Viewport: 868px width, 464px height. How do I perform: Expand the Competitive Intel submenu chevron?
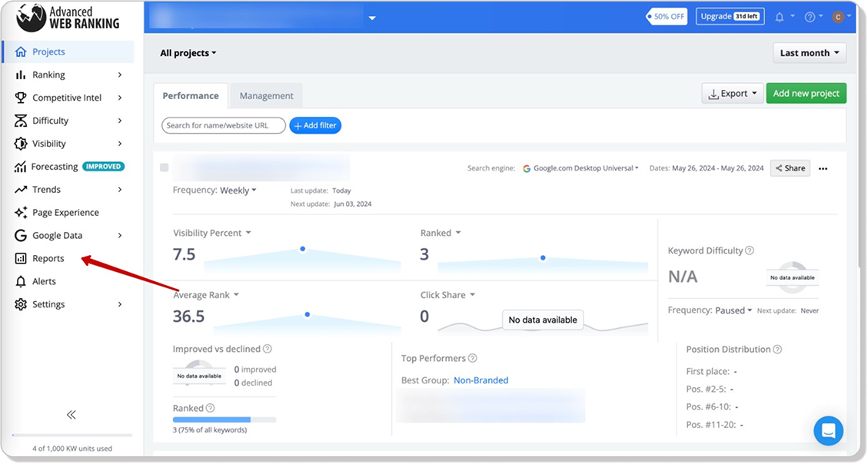tap(120, 98)
